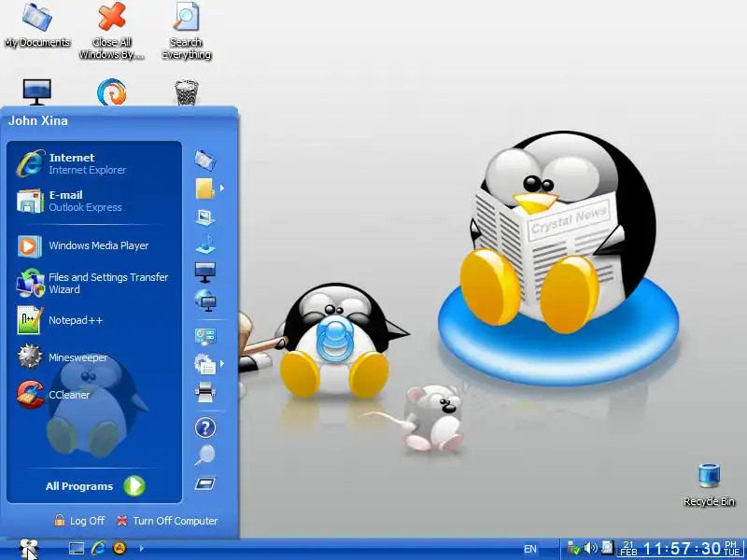747x560 pixels.
Task: Open My Network Places globe icon
Action: [205, 301]
